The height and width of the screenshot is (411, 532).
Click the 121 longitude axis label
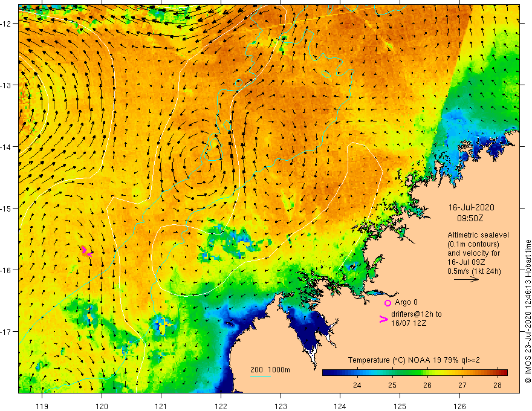tap(161, 407)
